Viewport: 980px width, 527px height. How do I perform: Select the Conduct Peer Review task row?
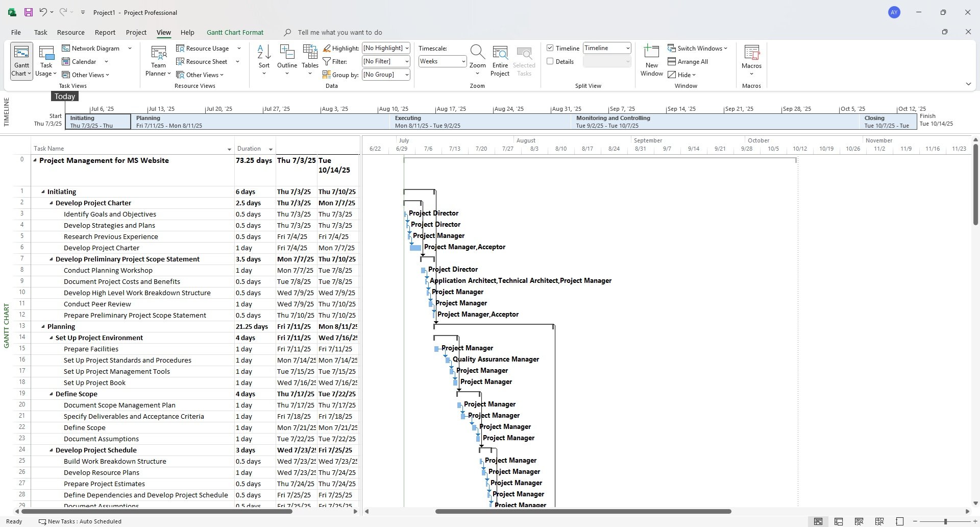(x=186, y=304)
